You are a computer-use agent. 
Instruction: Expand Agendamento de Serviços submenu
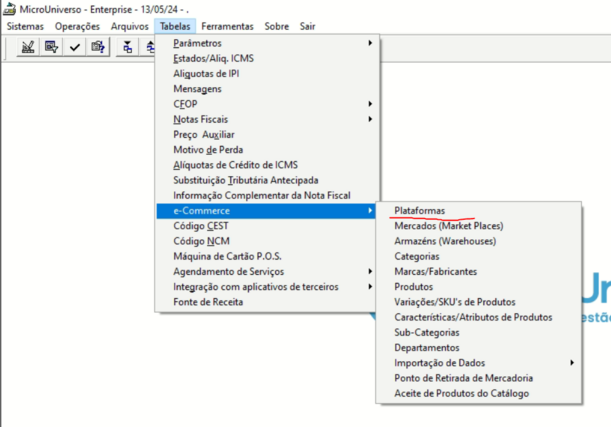click(267, 272)
